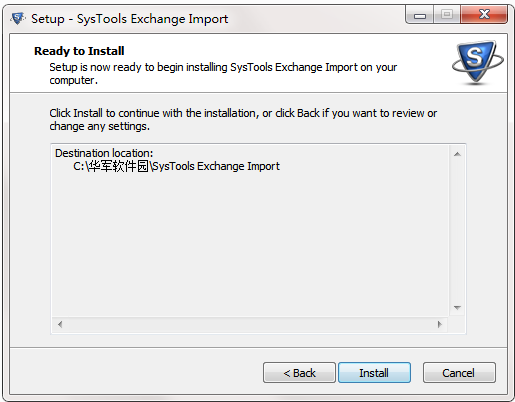Go back with the < Back button

point(299,372)
